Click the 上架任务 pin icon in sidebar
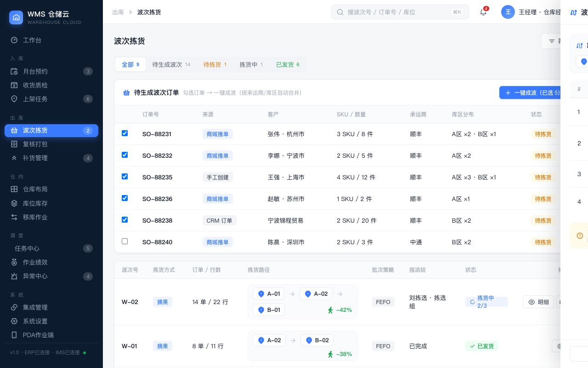 (x=14, y=99)
